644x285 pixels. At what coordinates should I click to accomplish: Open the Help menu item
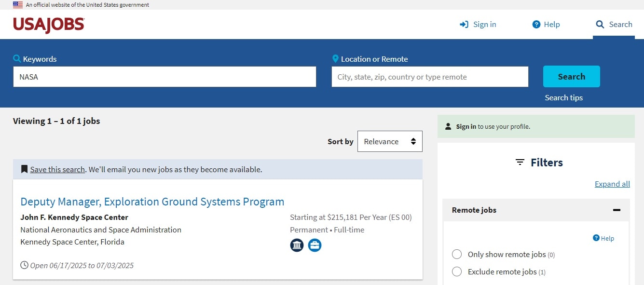point(546,25)
